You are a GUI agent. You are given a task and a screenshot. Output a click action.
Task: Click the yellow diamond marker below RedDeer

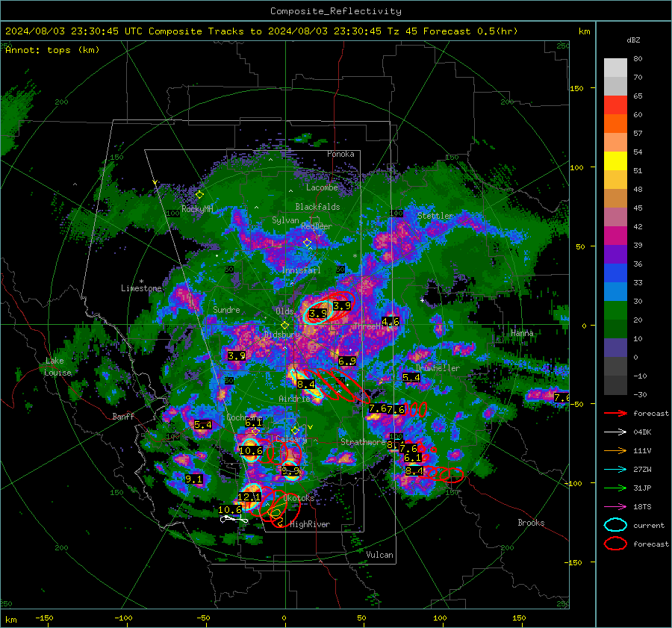(307, 243)
